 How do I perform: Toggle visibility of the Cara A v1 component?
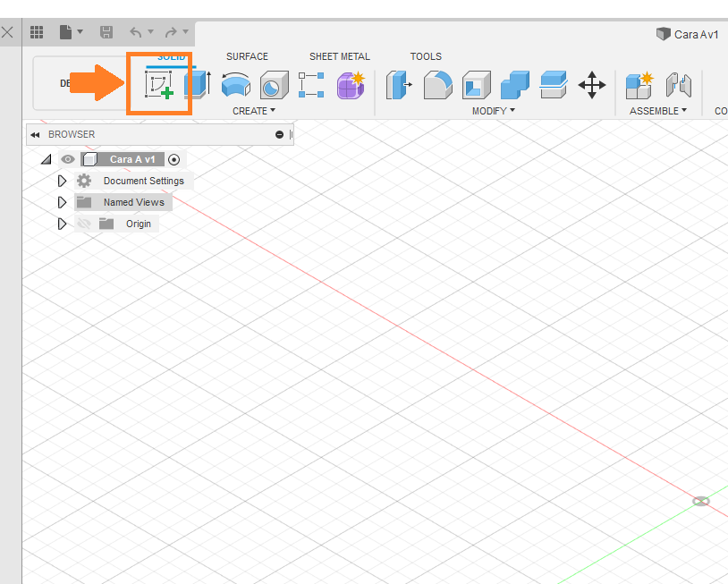click(x=67, y=158)
